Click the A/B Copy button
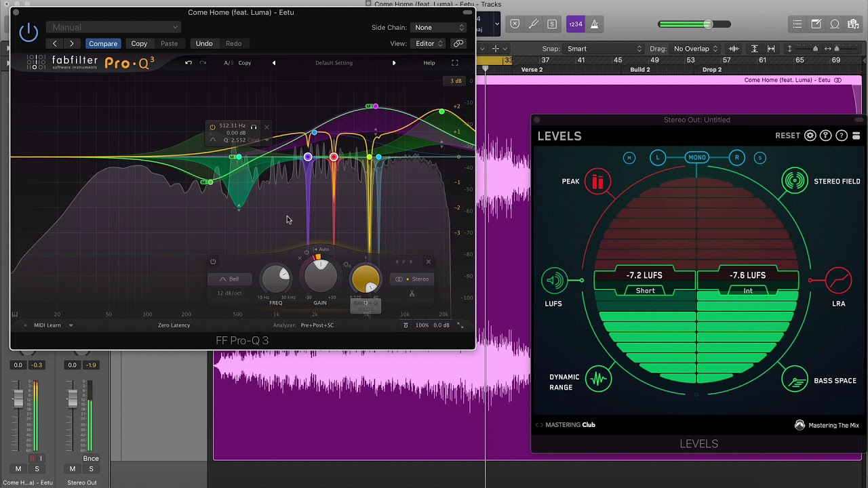The image size is (868, 488). click(x=245, y=63)
